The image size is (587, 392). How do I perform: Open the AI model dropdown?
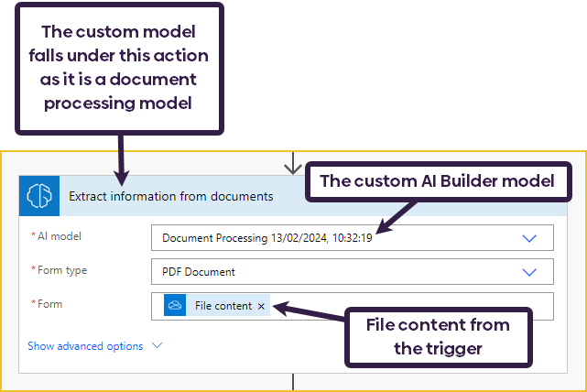pyautogui.click(x=529, y=238)
